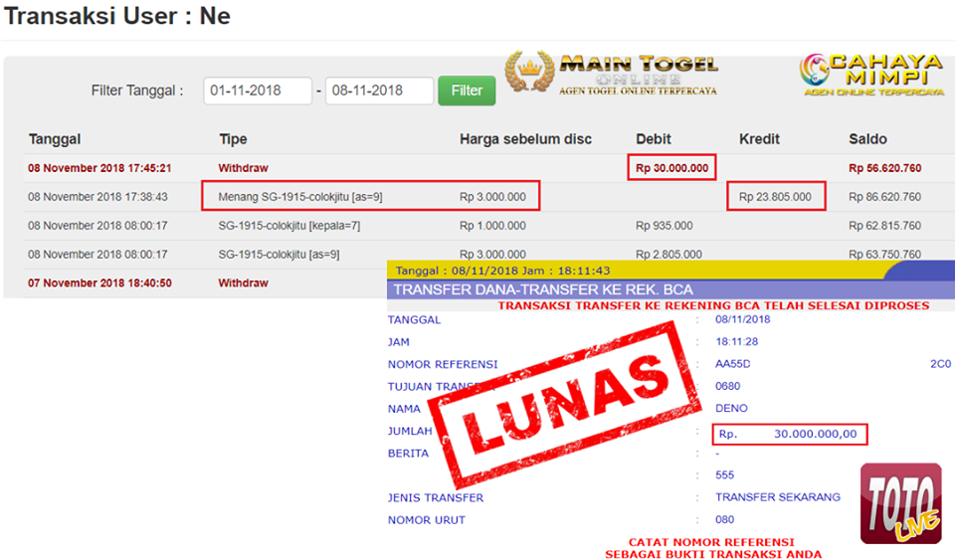
Task: Select the SG-1915-colokjitu [kepala=7] entry
Action: [288, 226]
